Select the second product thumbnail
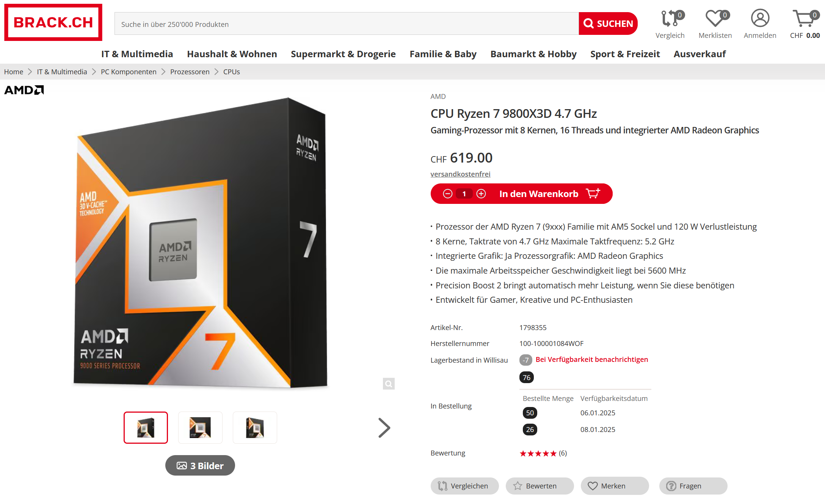The width and height of the screenshot is (825, 504). (x=200, y=427)
